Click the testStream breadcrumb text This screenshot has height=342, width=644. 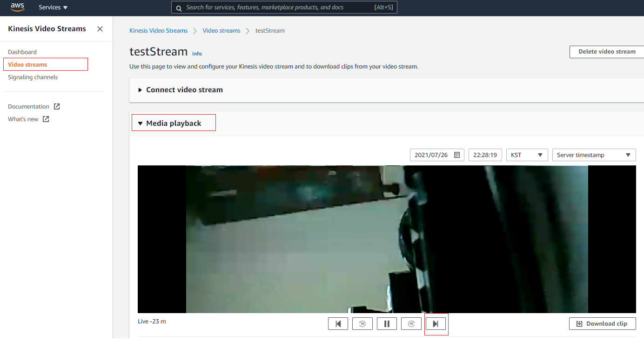[x=270, y=31]
